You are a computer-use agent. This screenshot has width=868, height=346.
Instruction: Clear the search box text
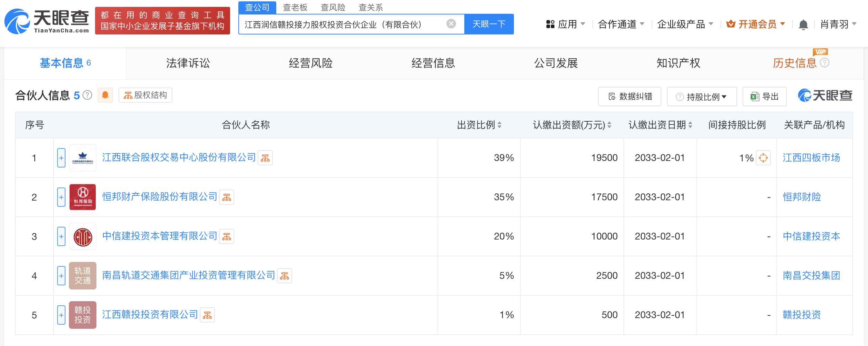pos(451,24)
